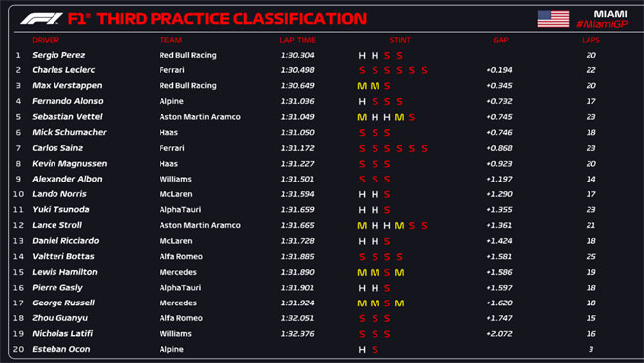644x363 pixels.
Task: Click the F1 logo in header
Action: [42, 19]
